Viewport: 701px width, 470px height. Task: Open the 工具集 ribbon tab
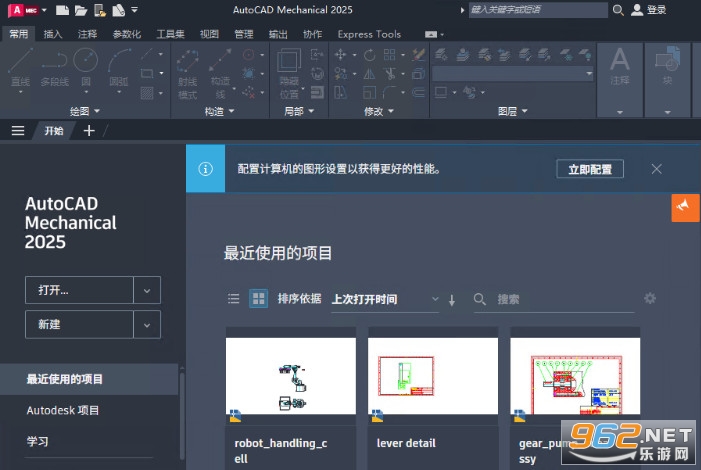170,34
